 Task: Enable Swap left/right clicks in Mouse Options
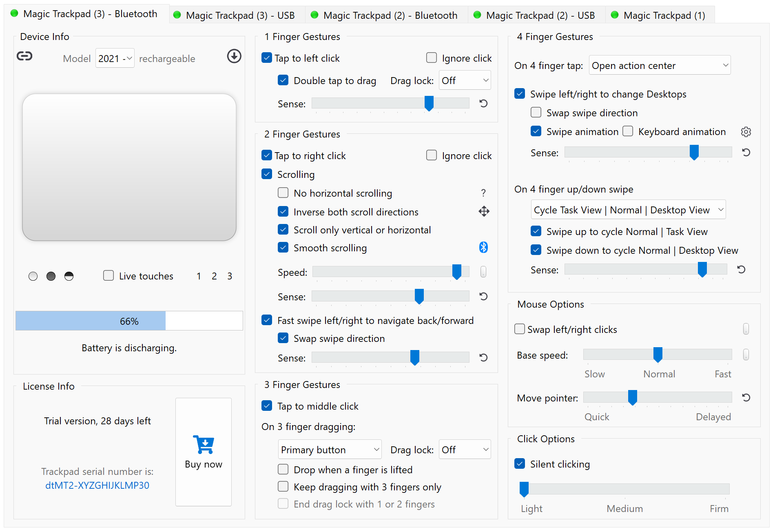pos(520,329)
